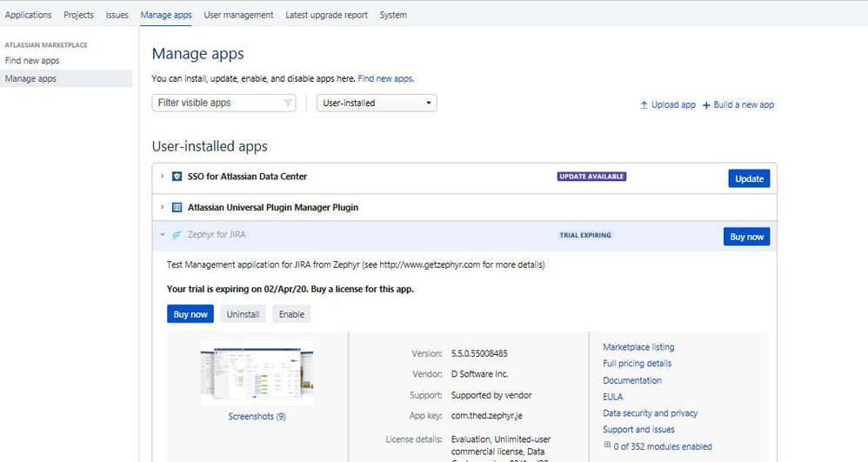Open Find new apps in the sidebar
Viewport: 868px width, 462px height.
coord(32,60)
